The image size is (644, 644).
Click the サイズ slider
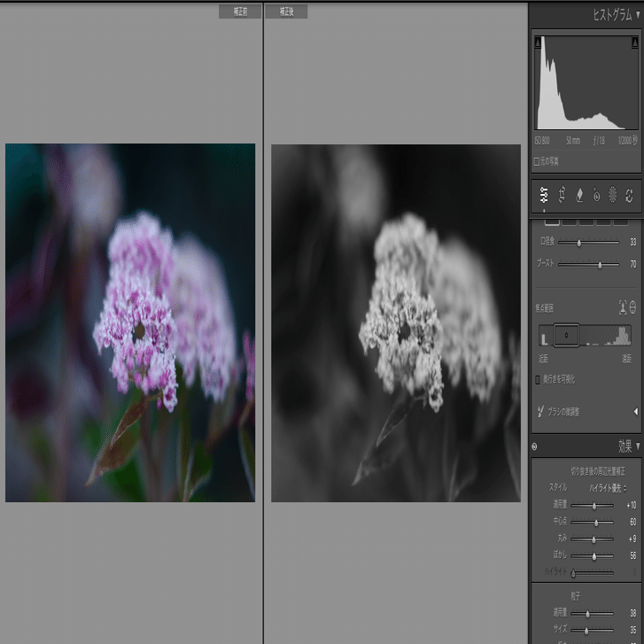click(x=592, y=630)
